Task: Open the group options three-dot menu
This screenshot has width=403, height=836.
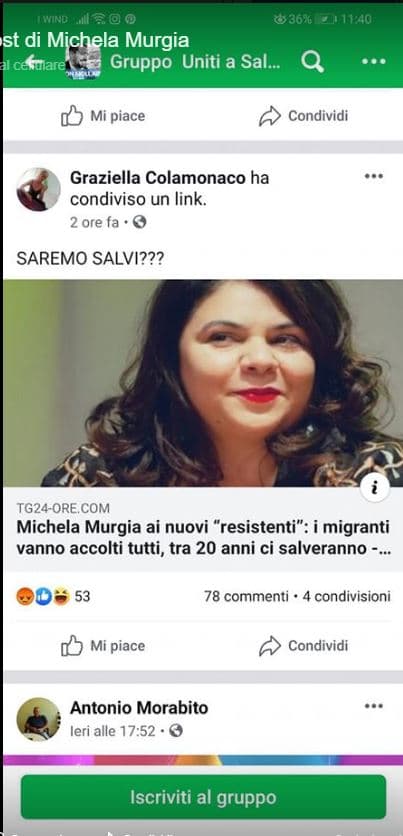Action: click(x=374, y=62)
